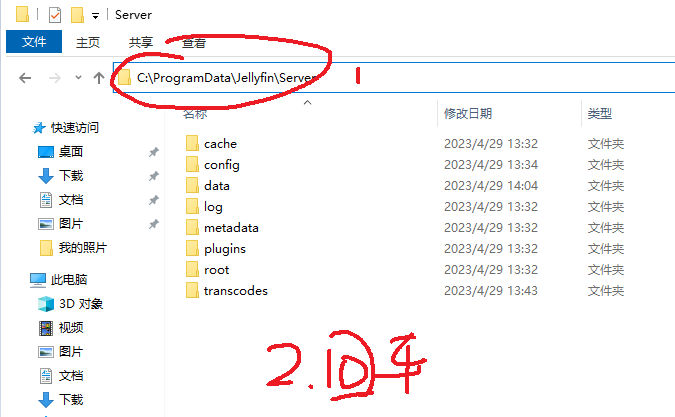Open recent locations dropdown chevron
Viewport: 675px width, 417px height.
(78, 78)
